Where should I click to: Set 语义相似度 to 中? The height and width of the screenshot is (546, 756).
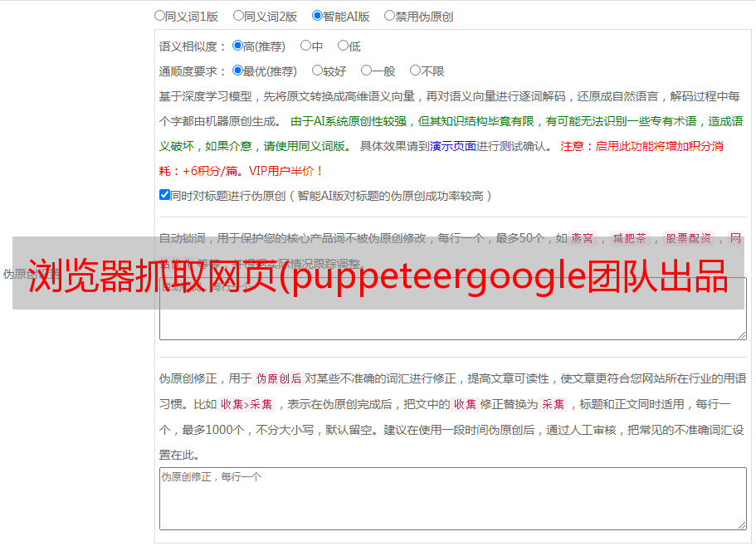coord(305,46)
